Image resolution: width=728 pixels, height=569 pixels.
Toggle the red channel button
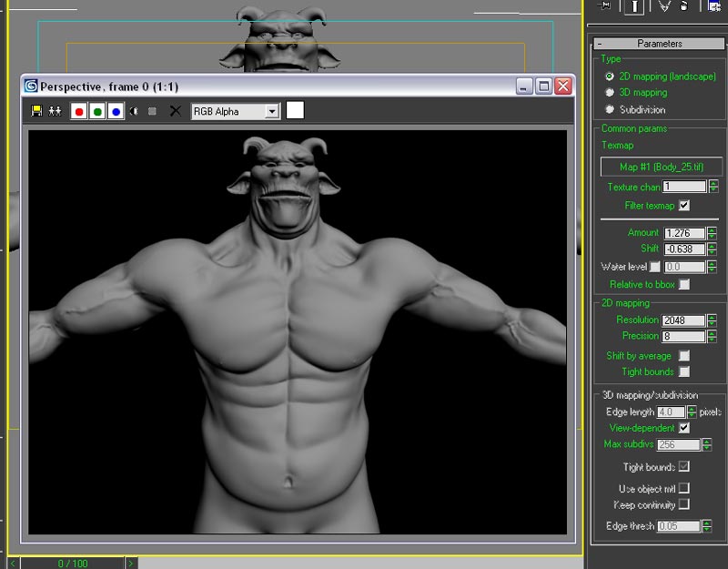tap(78, 111)
